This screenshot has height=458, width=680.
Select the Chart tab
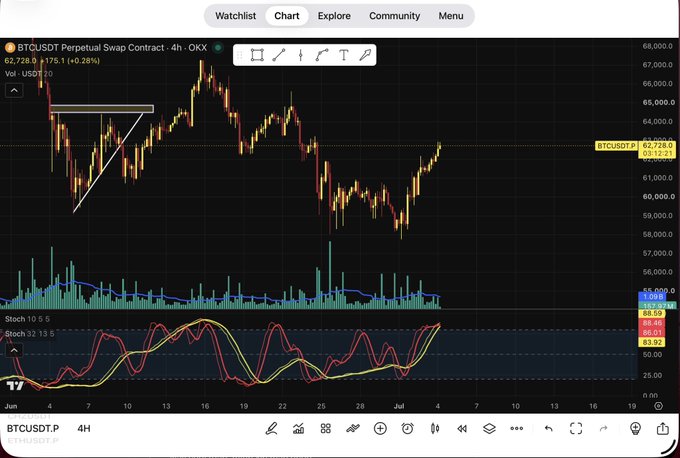click(x=287, y=16)
